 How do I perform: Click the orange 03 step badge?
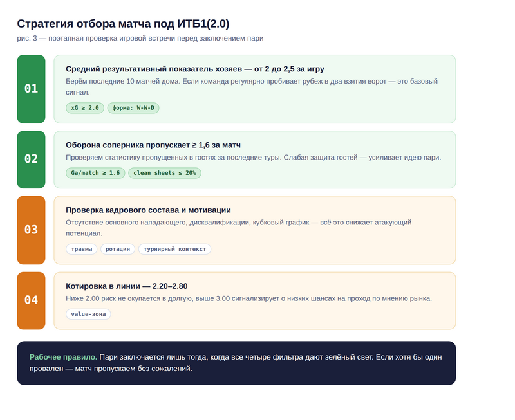31,230
